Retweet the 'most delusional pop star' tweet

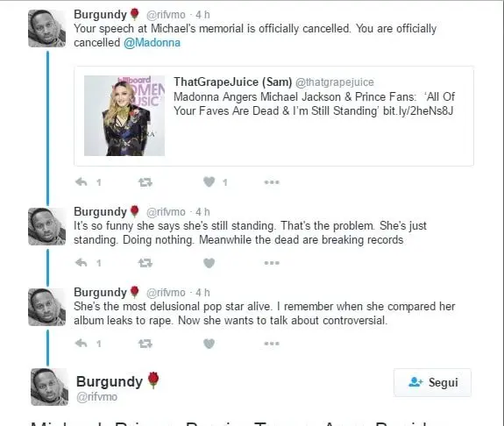(146, 344)
